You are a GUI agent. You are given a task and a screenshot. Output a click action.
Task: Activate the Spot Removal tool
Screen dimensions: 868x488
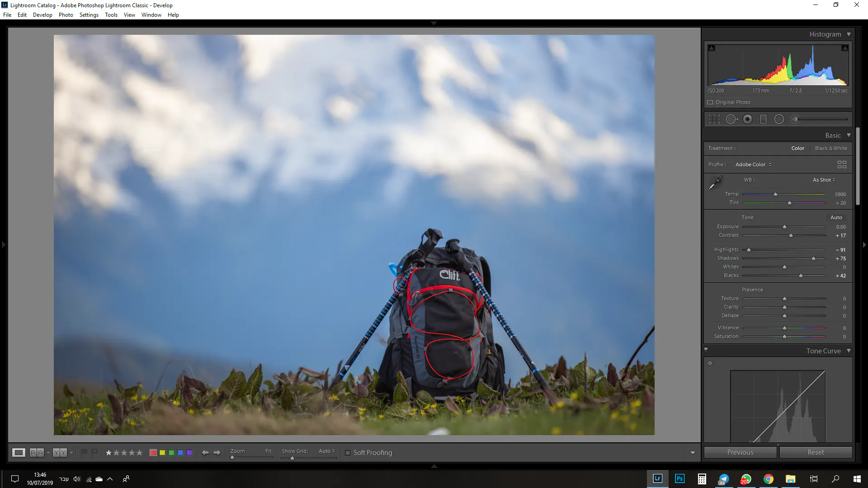pos(731,119)
